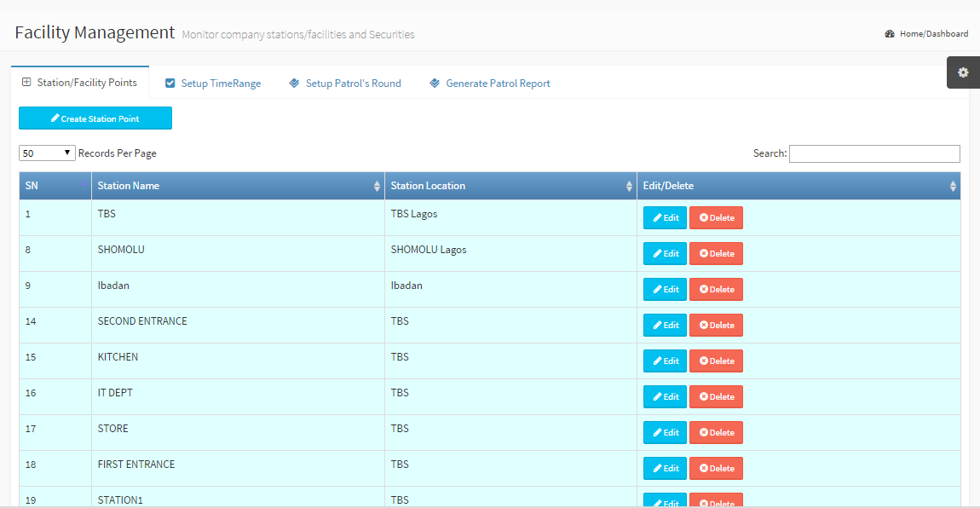The width and height of the screenshot is (980, 508).
Task: Open the settings gear panel
Action: (963, 72)
